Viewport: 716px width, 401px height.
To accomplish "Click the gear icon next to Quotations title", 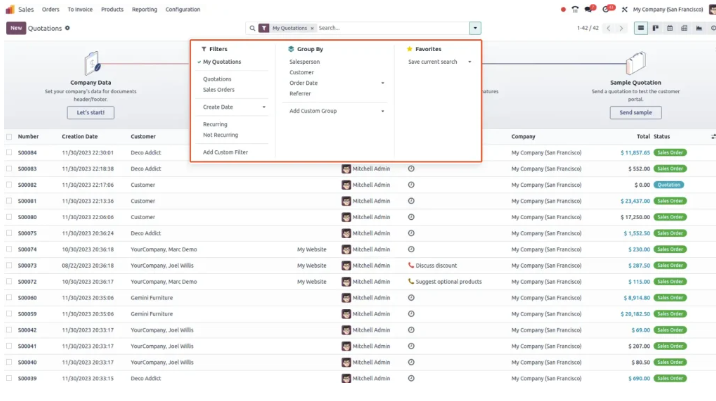I will click(68, 28).
